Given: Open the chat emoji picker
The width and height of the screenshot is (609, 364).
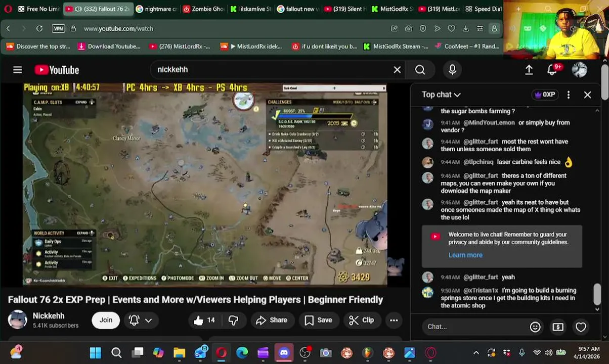Looking at the screenshot, I should coord(535,327).
